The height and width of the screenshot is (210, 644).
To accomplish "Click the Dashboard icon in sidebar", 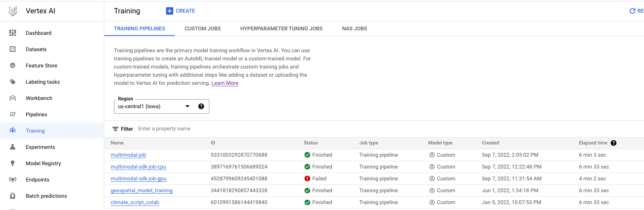I will (13, 33).
